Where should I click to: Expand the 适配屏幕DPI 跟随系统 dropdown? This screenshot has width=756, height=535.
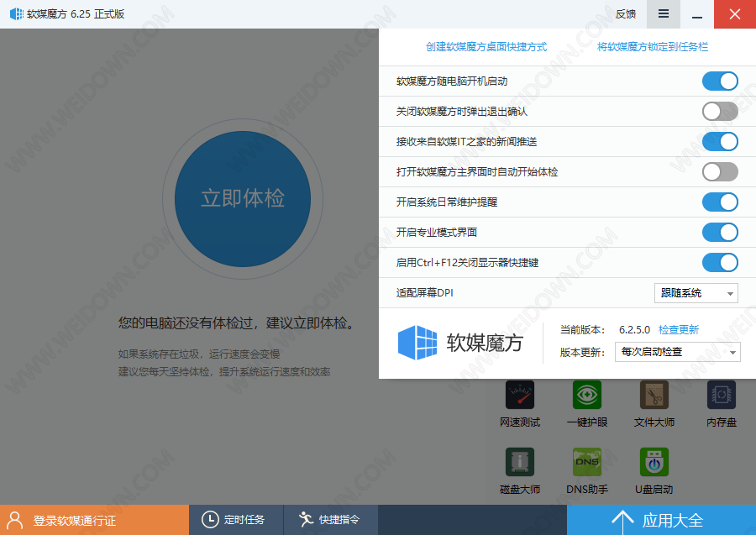coord(696,293)
